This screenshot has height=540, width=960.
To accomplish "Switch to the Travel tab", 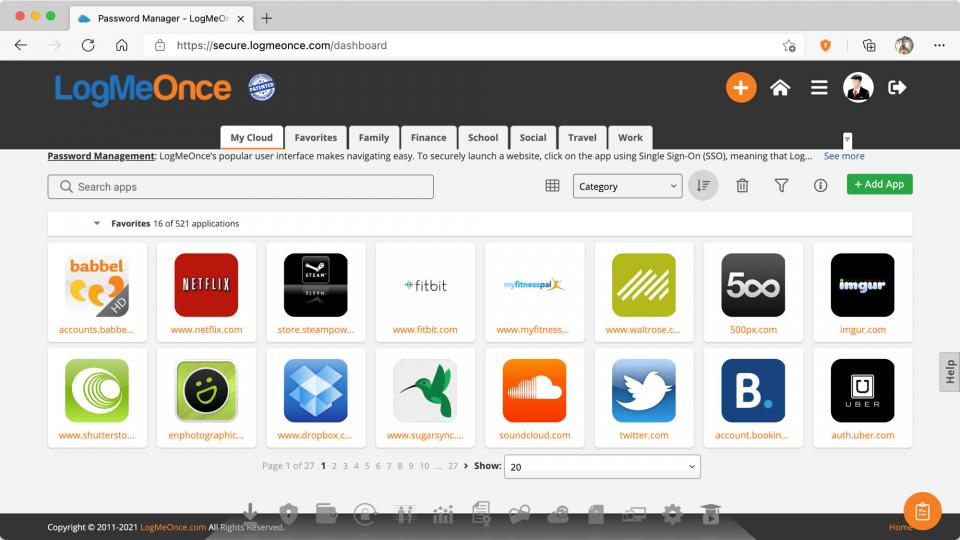I will [582, 138].
